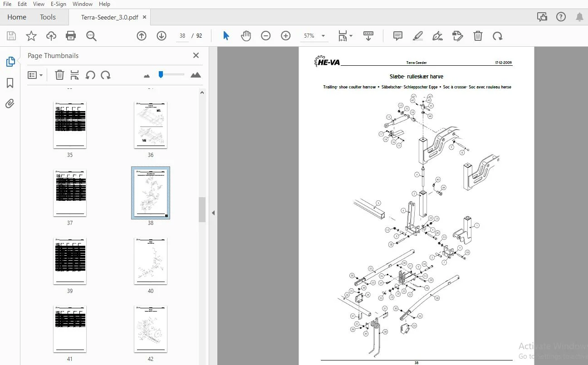This screenshot has width=588, height=365.
Task: Add this file to starred favorites
Action: pos(31,36)
